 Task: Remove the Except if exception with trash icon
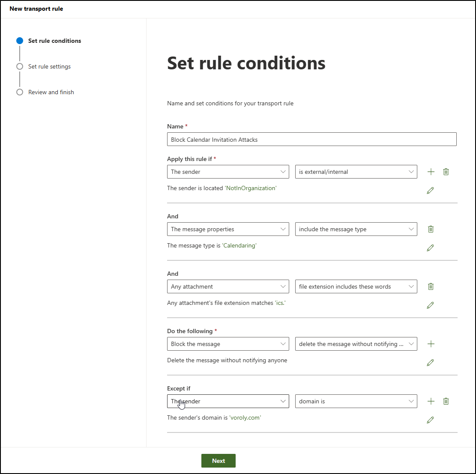tap(446, 401)
